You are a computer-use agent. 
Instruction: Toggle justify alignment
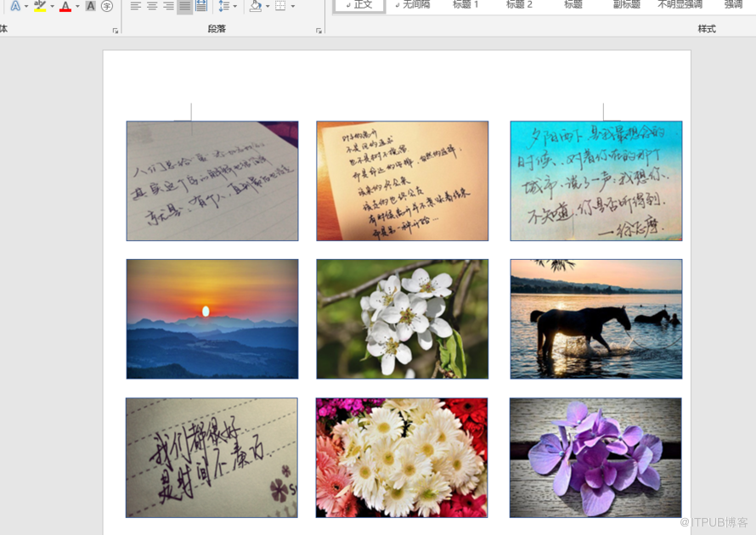[x=184, y=6]
